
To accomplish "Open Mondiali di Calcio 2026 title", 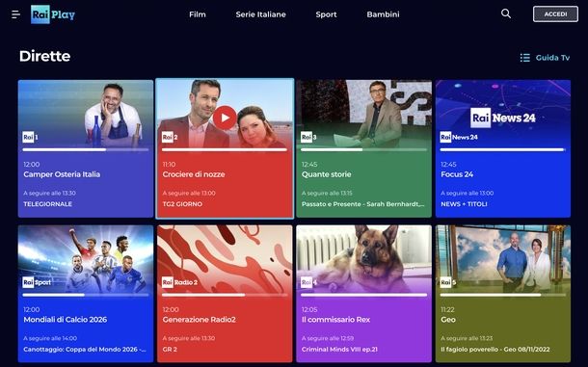I will click(x=66, y=320).
